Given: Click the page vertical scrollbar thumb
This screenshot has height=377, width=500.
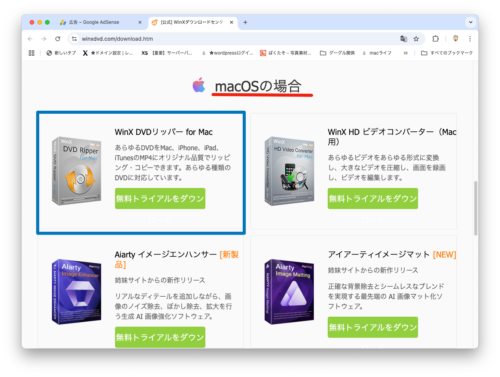Looking at the screenshot, I should pyautogui.click(x=475, y=208).
